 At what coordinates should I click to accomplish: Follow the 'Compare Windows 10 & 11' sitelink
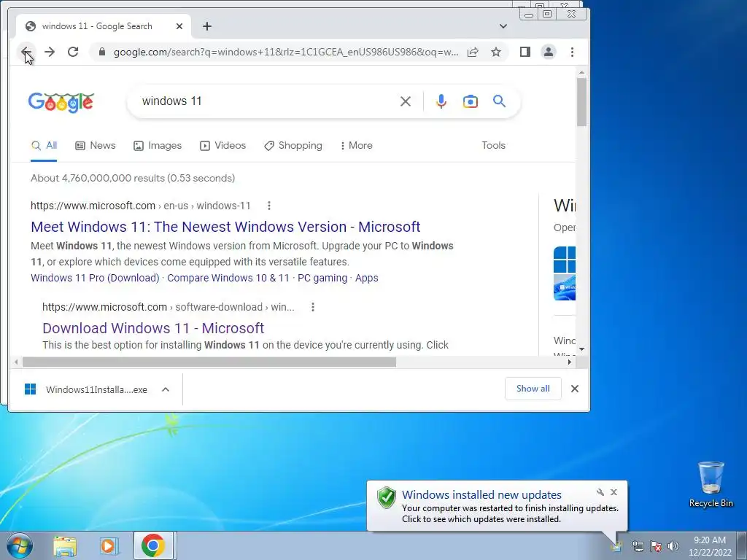coord(228,278)
